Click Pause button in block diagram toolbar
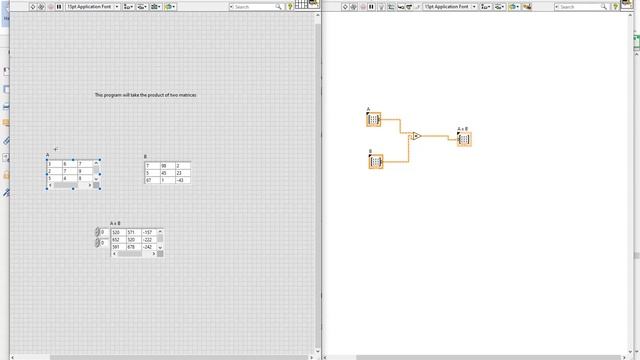Screen dimensions: 640x360 coord(371,7)
